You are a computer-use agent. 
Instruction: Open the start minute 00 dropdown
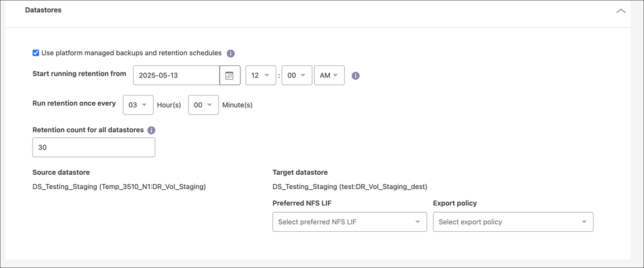296,75
